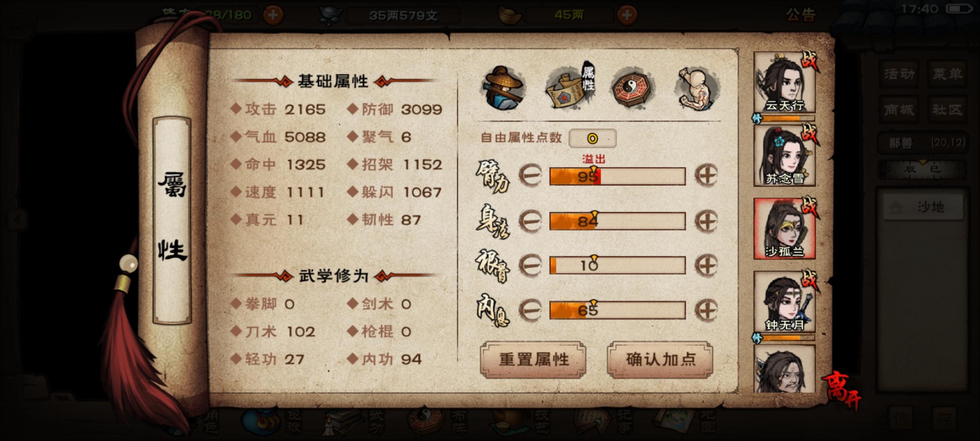Click the 根骨 attribute bar
The height and width of the screenshot is (441, 980).
point(617,265)
